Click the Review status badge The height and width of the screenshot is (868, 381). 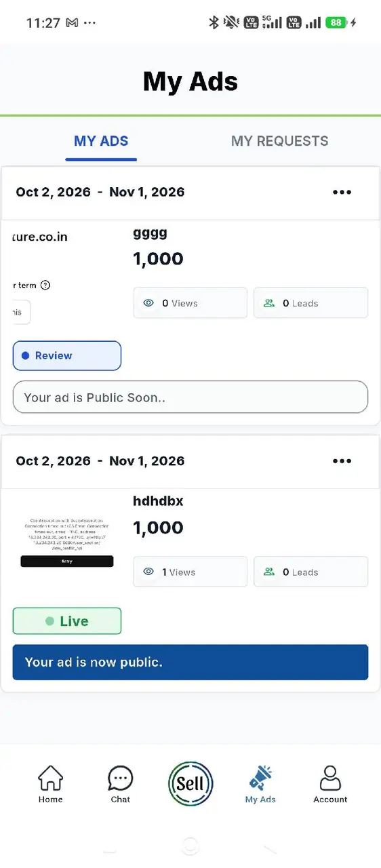(67, 355)
